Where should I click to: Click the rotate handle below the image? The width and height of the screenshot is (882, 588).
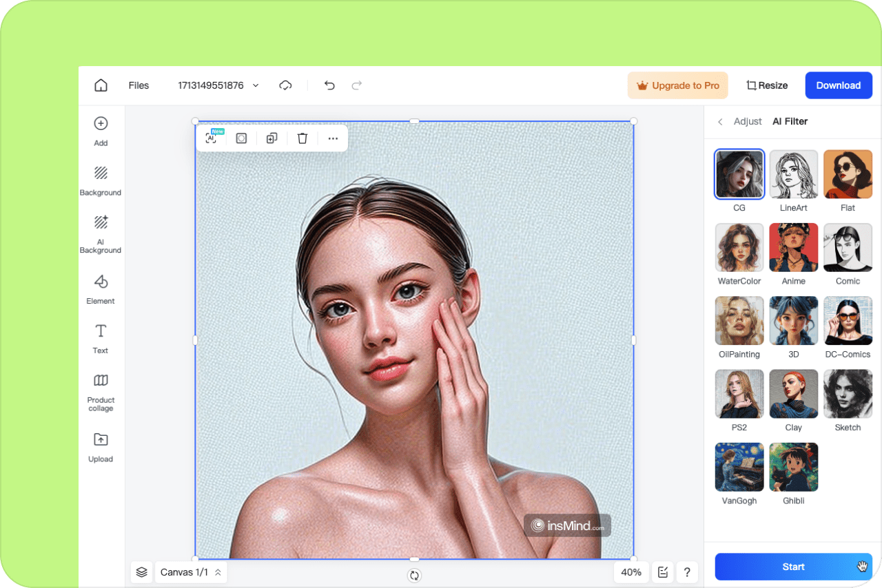click(414, 576)
